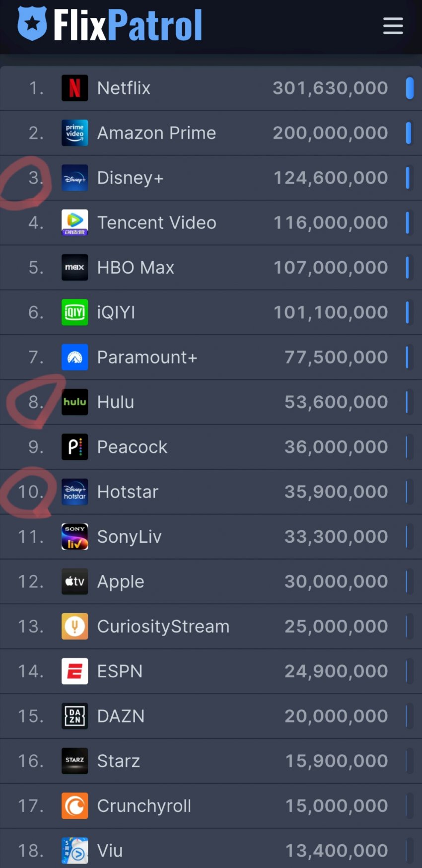Click the Prime Video logo icon
The height and width of the screenshot is (868, 422).
pos(74,133)
